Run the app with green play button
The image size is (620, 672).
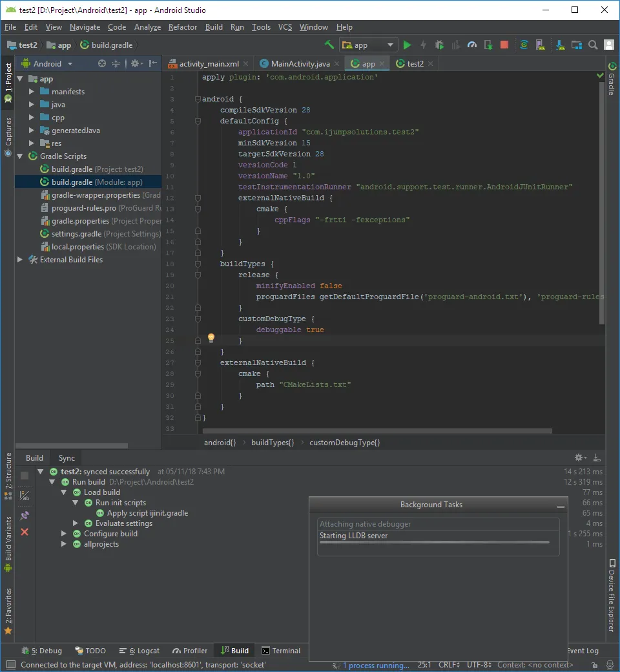(407, 45)
